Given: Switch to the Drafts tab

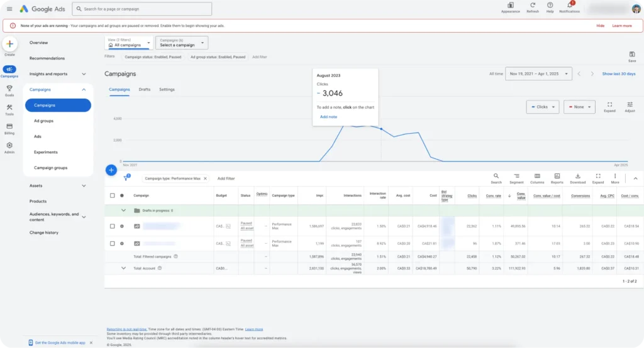Looking at the screenshot, I should pyautogui.click(x=145, y=89).
